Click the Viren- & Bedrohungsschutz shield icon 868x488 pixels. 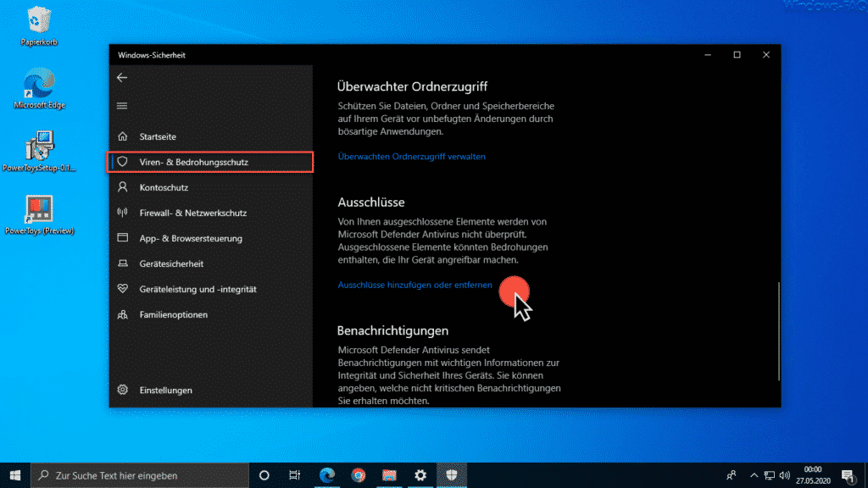tap(122, 162)
